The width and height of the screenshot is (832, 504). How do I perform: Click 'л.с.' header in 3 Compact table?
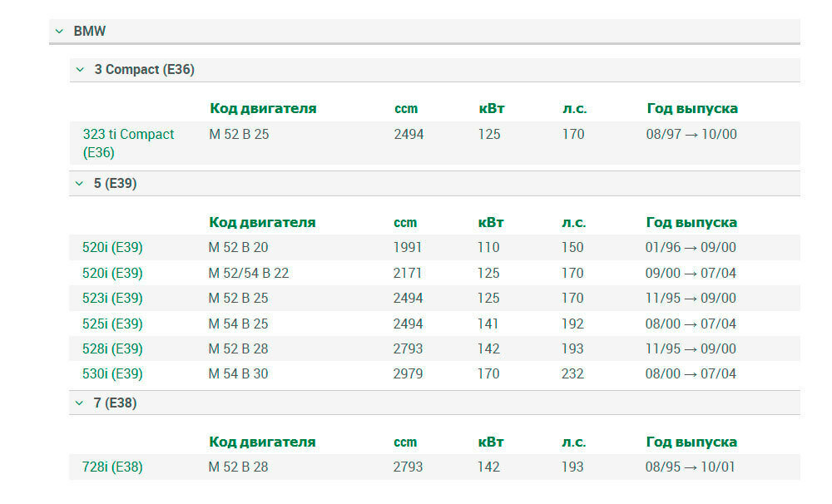click(x=575, y=109)
